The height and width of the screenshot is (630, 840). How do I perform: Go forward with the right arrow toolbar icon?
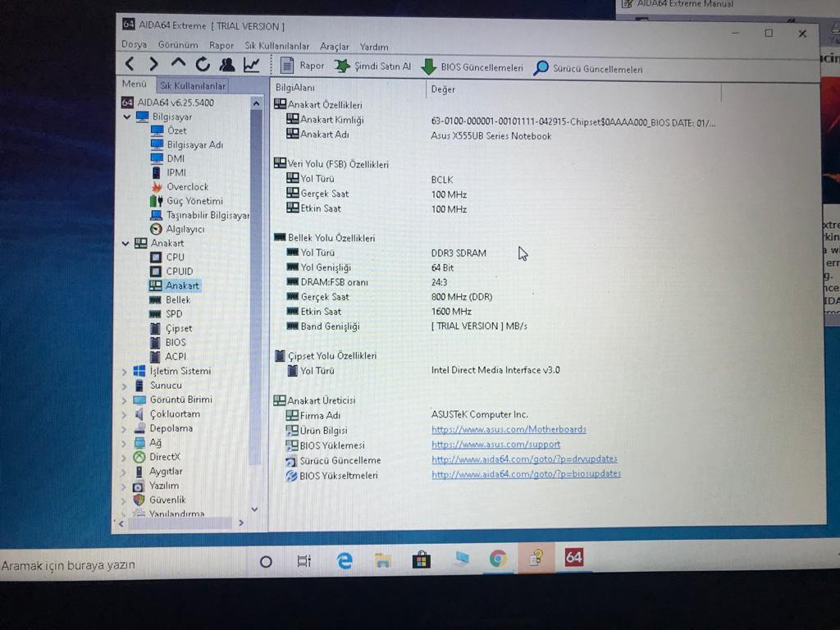(153, 64)
